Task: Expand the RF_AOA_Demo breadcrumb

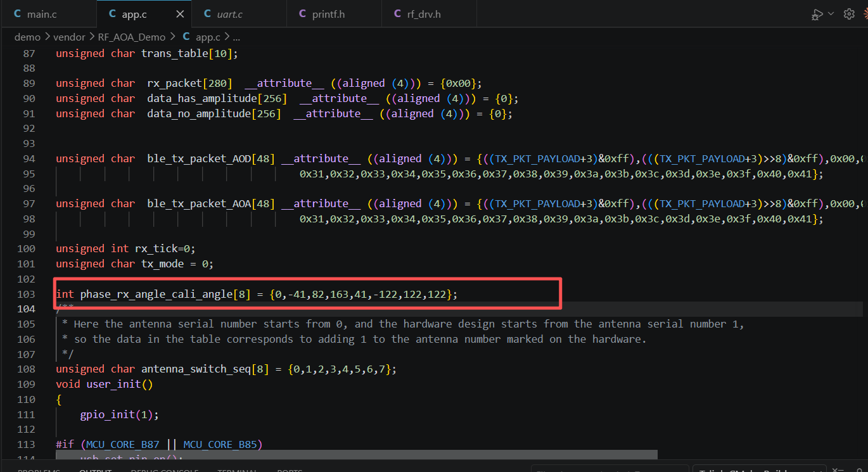Action: point(132,37)
